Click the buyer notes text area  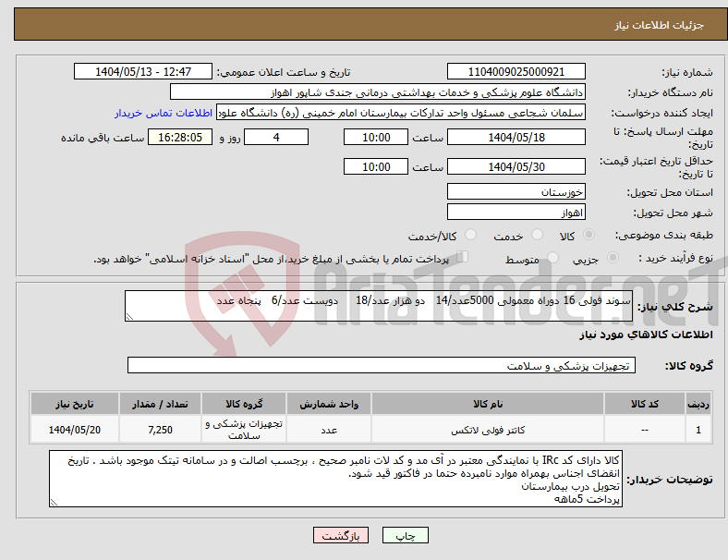point(335,479)
